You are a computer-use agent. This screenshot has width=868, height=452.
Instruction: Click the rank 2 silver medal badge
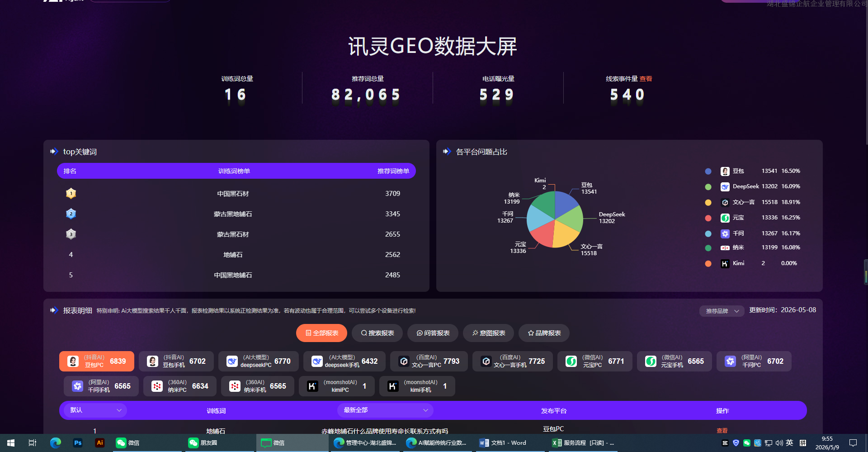coord(71,214)
